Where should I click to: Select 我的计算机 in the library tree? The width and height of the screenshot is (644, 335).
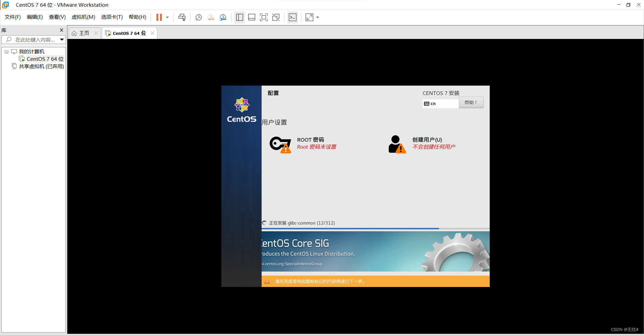(32, 52)
